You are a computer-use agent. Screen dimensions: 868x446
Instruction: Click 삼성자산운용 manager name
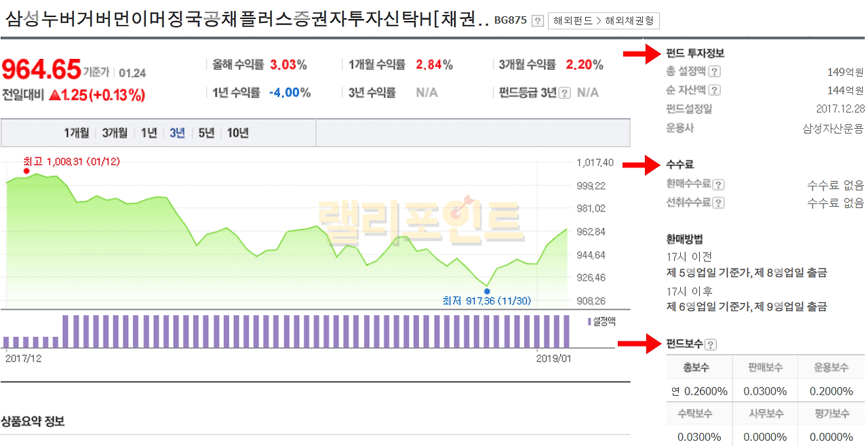833,128
